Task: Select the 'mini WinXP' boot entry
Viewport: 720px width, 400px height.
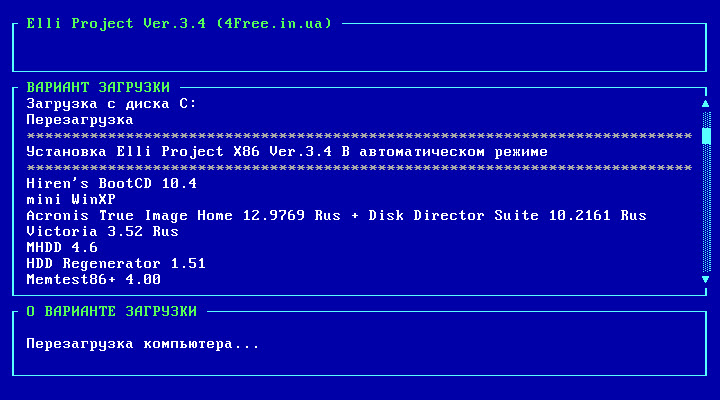Action: click(x=71, y=199)
